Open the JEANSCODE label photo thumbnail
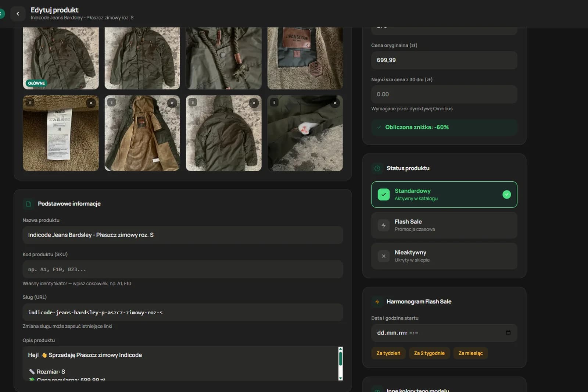Viewport: 588px width, 392px height. click(305, 58)
